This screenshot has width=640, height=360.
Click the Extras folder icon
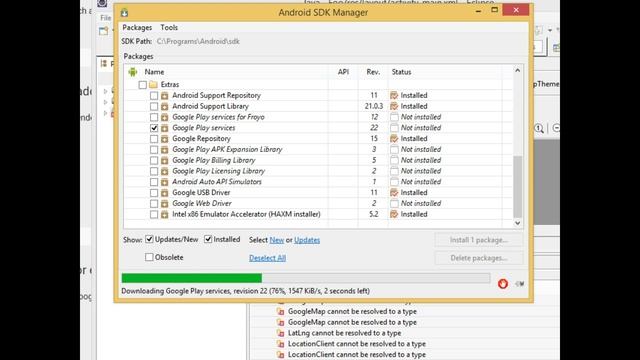click(x=153, y=84)
